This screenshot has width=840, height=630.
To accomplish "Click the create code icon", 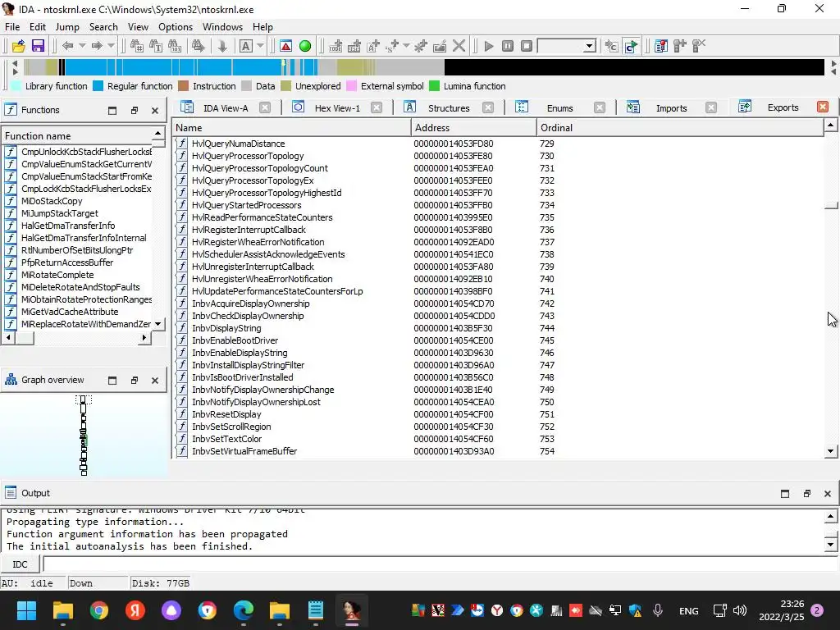I will point(336,46).
